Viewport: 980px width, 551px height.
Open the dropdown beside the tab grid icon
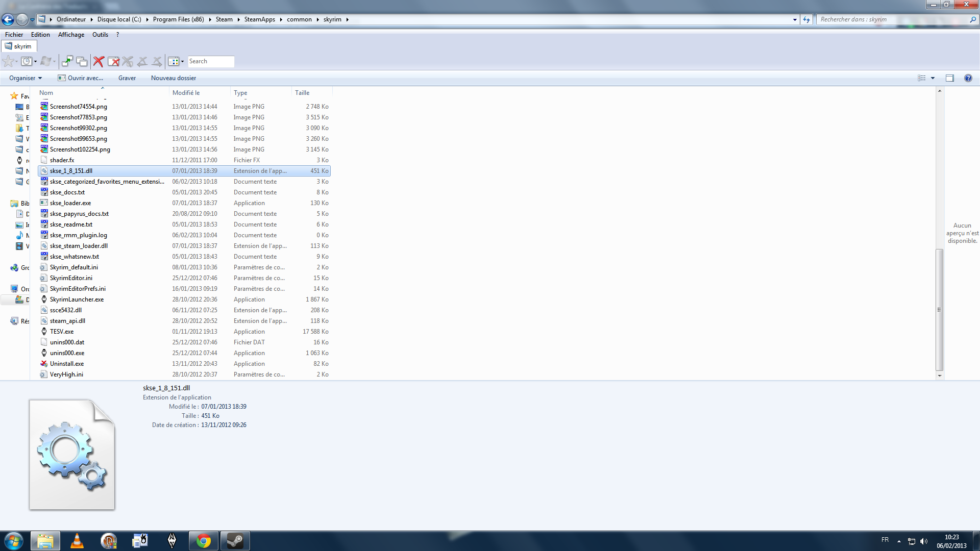(182, 61)
